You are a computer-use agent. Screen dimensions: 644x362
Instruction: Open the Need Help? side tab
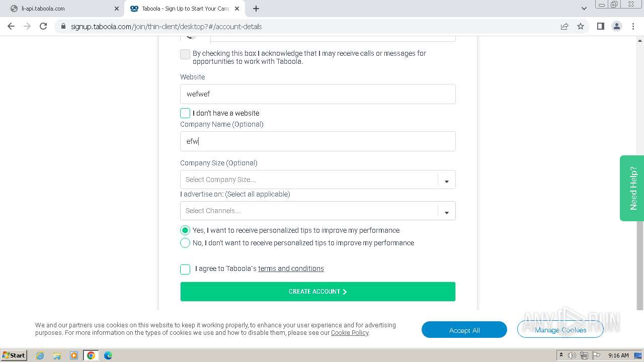click(632, 188)
